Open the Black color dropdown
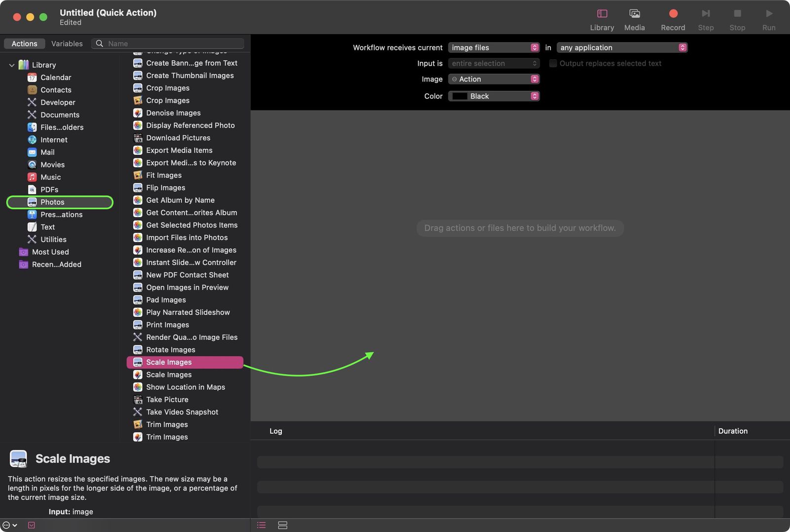Viewport: 790px width, 532px height. click(x=493, y=96)
